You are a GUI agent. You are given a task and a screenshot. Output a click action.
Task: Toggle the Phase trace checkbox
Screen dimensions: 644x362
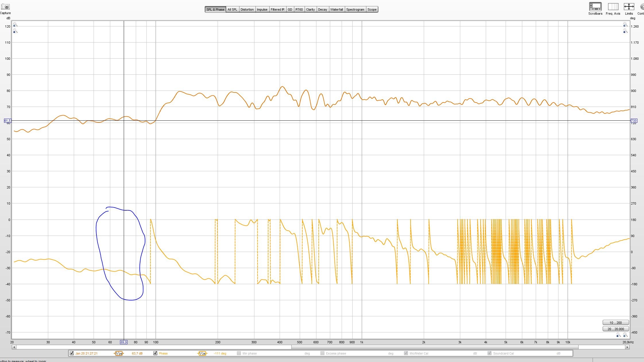pyautogui.click(x=155, y=353)
